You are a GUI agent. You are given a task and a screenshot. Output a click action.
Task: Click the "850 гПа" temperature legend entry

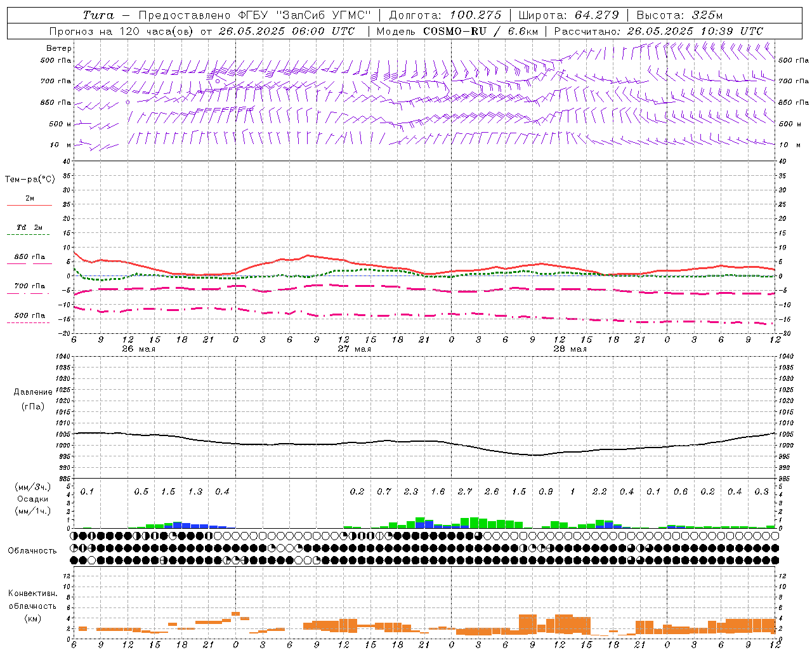(29, 257)
